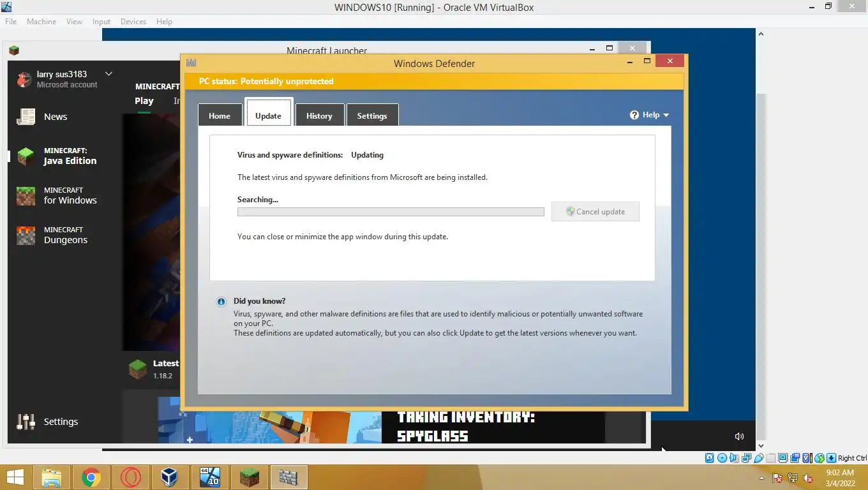Select Minecraft Dungeons icon in sidebar
868x490 pixels.
(x=26, y=235)
